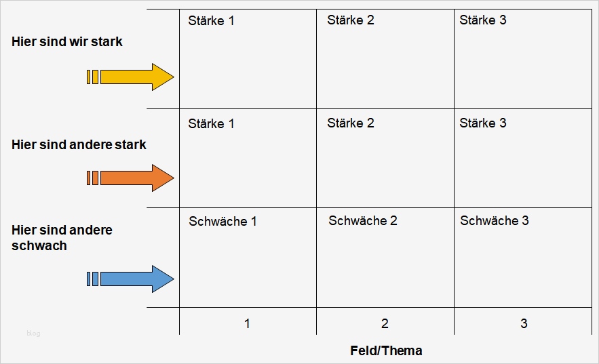
Task: Click Stärke 1 in the yellow arrow row
Action: click(x=211, y=20)
